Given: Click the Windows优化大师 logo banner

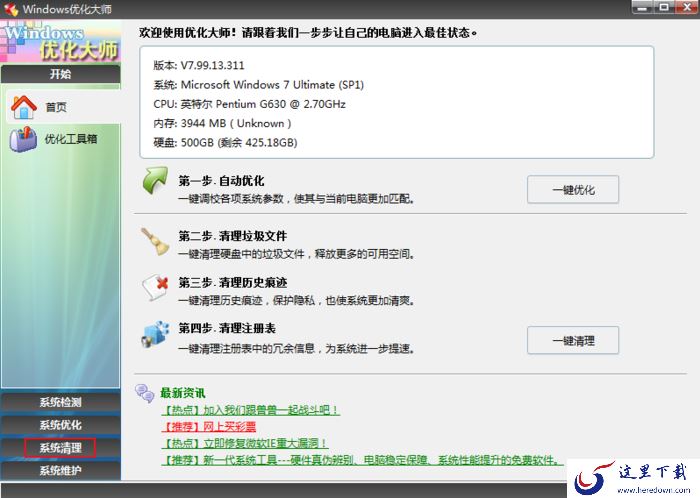Looking at the screenshot, I should point(61,42).
